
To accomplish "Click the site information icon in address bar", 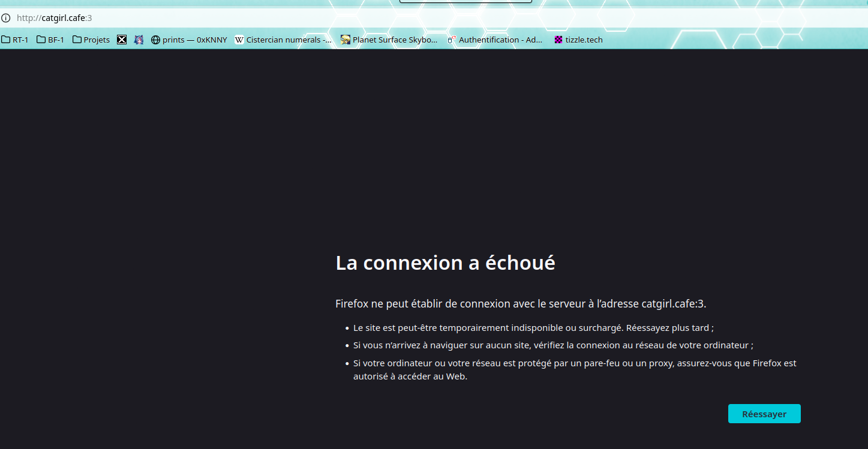I will coord(6,18).
